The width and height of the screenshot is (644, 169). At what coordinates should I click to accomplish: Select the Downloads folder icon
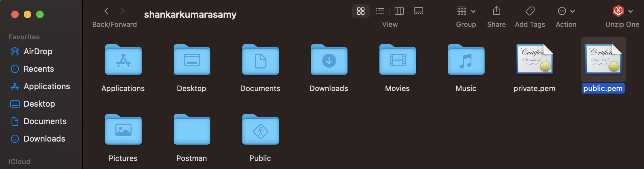tap(329, 60)
